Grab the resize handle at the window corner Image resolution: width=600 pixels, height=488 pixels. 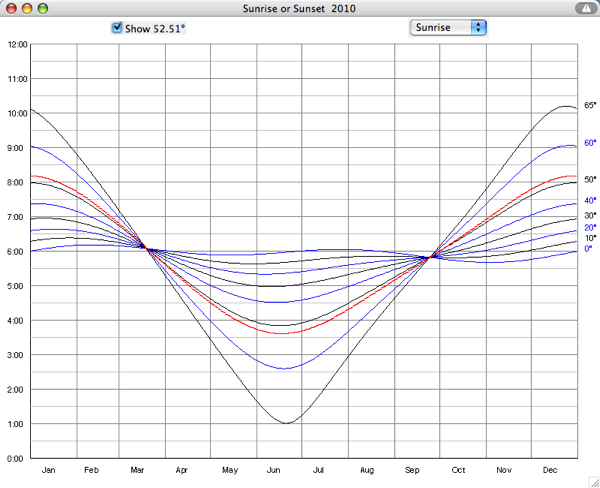[x=594, y=482]
